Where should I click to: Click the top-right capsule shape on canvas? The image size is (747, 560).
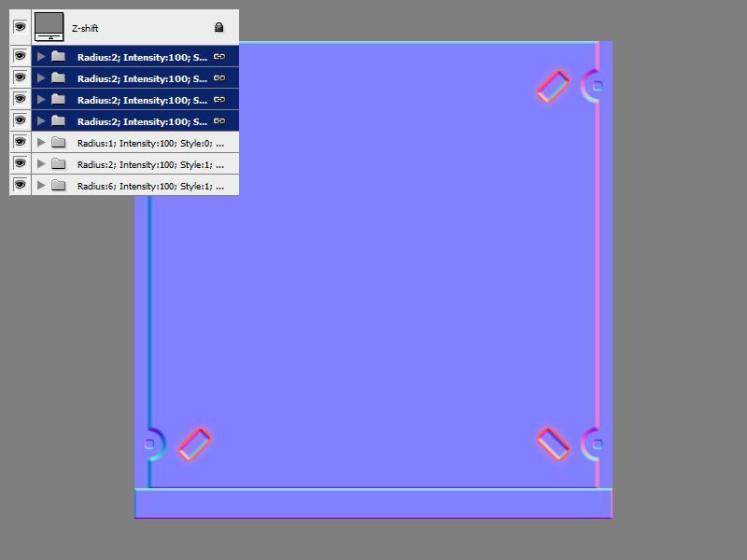553,86
